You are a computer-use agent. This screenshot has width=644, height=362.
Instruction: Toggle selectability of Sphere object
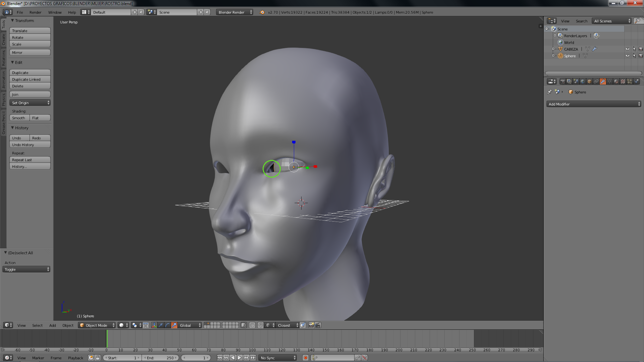pyautogui.click(x=634, y=56)
